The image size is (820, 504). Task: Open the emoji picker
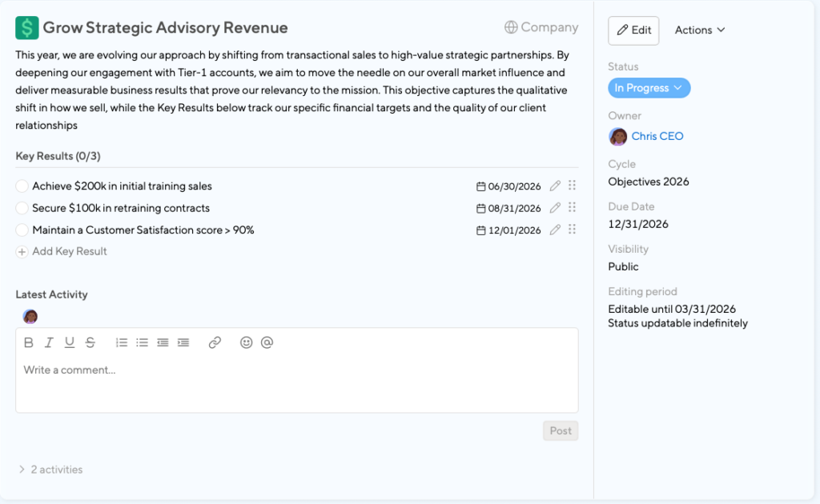pyautogui.click(x=247, y=342)
